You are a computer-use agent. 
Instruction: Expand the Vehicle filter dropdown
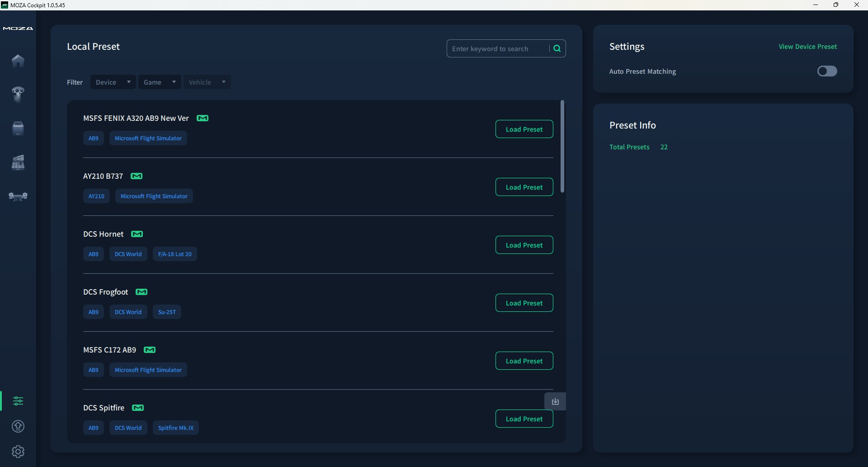pyautogui.click(x=207, y=82)
